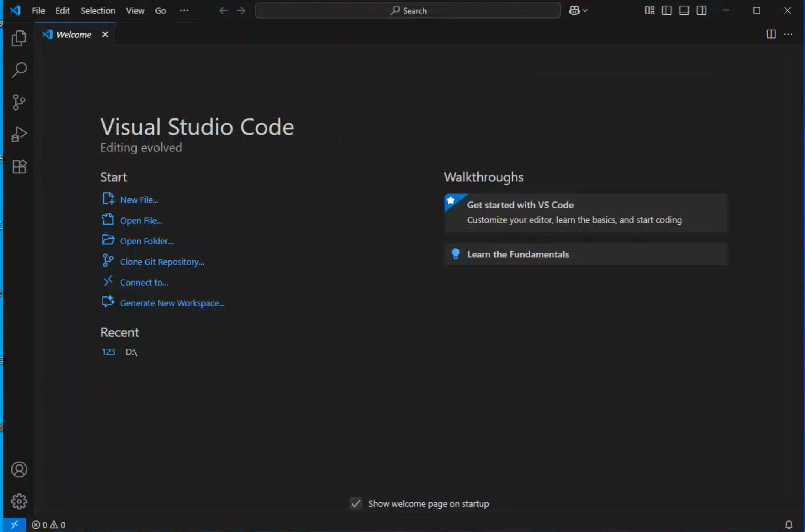The image size is (805, 532).
Task: Select the Welcome tab
Action: (x=75, y=34)
